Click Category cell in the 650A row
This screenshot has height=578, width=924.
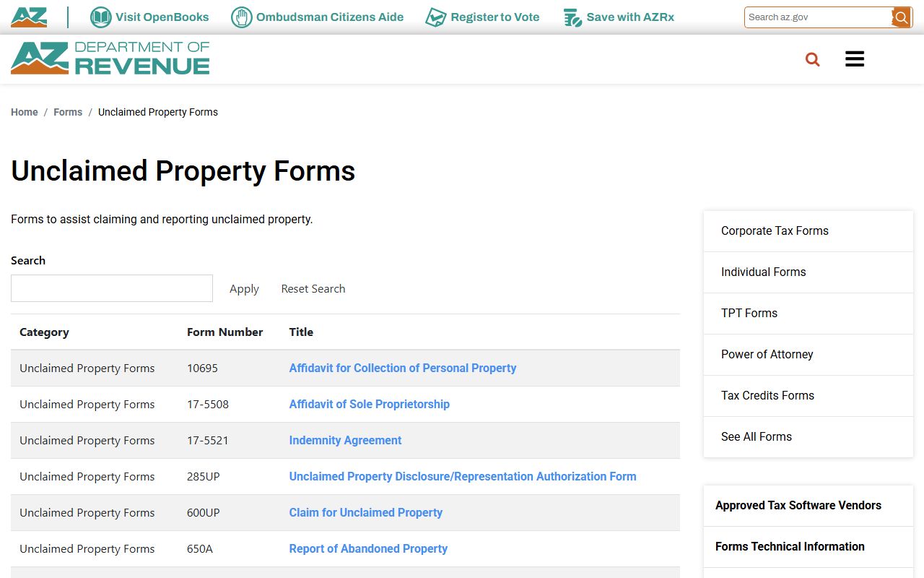(x=87, y=548)
